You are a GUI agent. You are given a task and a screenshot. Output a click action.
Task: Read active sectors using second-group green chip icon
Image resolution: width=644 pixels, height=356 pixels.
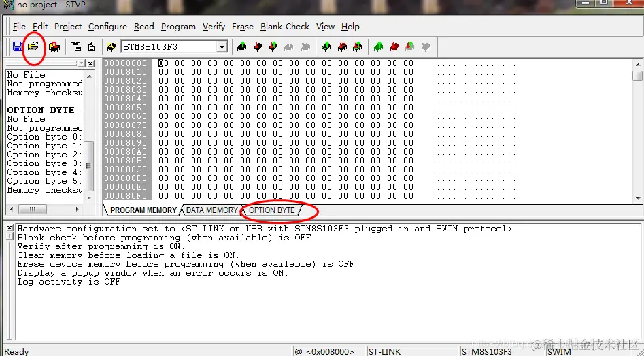pos(326,47)
